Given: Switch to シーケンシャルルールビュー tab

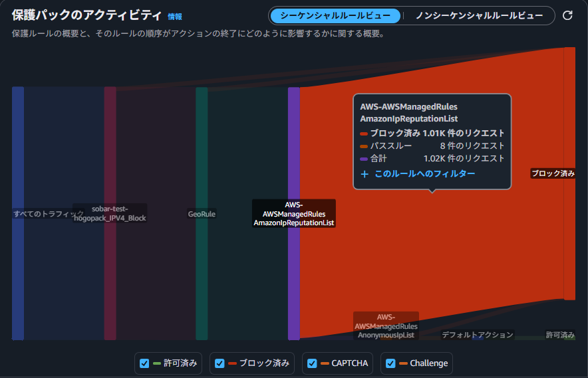Looking at the screenshot, I should tap(335, 16).
